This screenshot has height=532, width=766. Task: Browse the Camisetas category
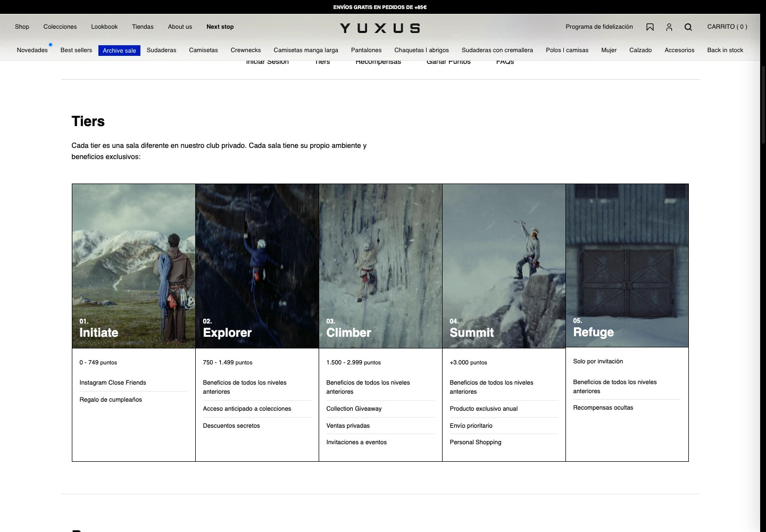click(203, 50)
